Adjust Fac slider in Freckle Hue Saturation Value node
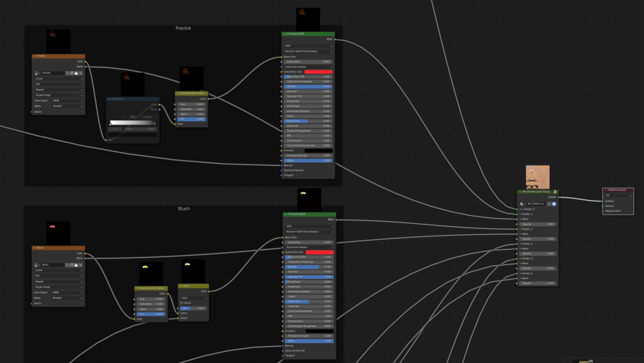644x363 pixels. click(192, 119)
